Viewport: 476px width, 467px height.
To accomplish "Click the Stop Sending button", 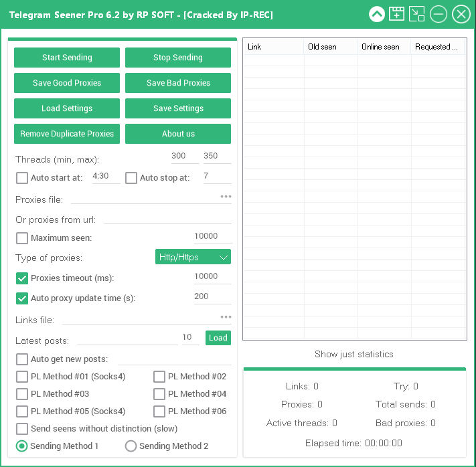I will [178, 58].
